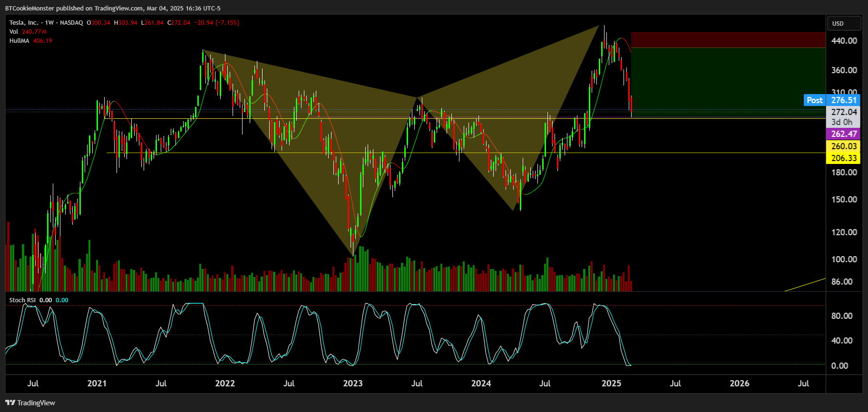Click the 3d 0h countdown label

tap(842, 122)
